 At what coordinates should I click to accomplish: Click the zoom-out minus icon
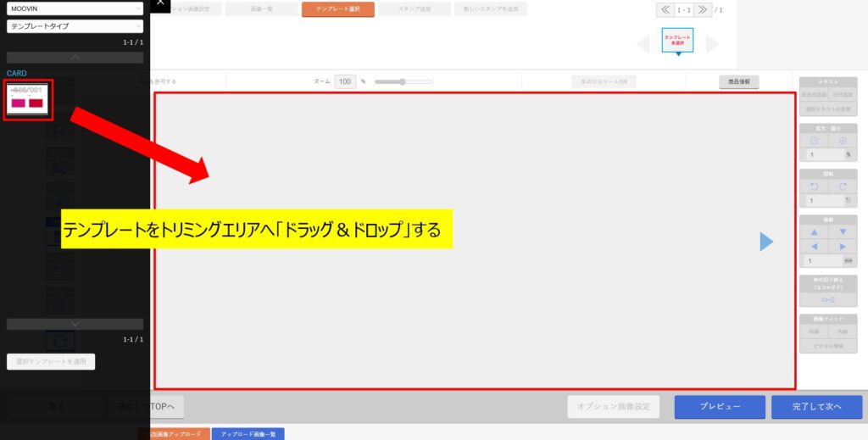pos(813,141)
